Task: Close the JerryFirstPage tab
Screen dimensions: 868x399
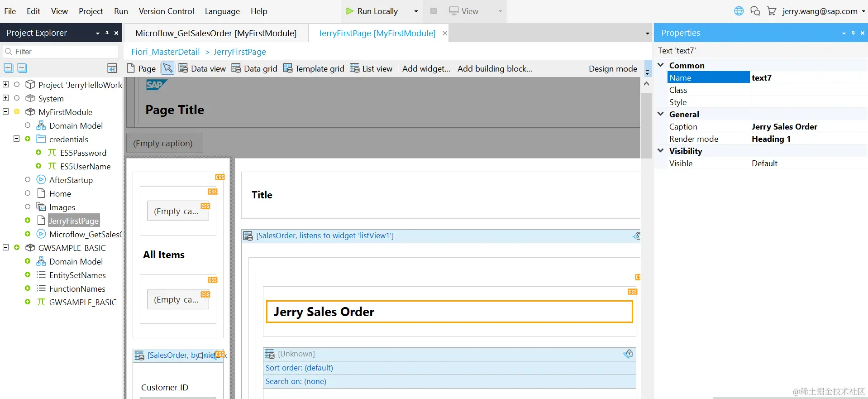Action: (x=445, y=33)
